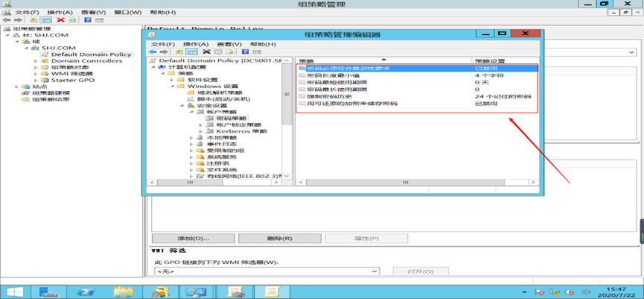644x299 pixels.
Task: Show hidden tray icons arrow
Action: point(525,292)
